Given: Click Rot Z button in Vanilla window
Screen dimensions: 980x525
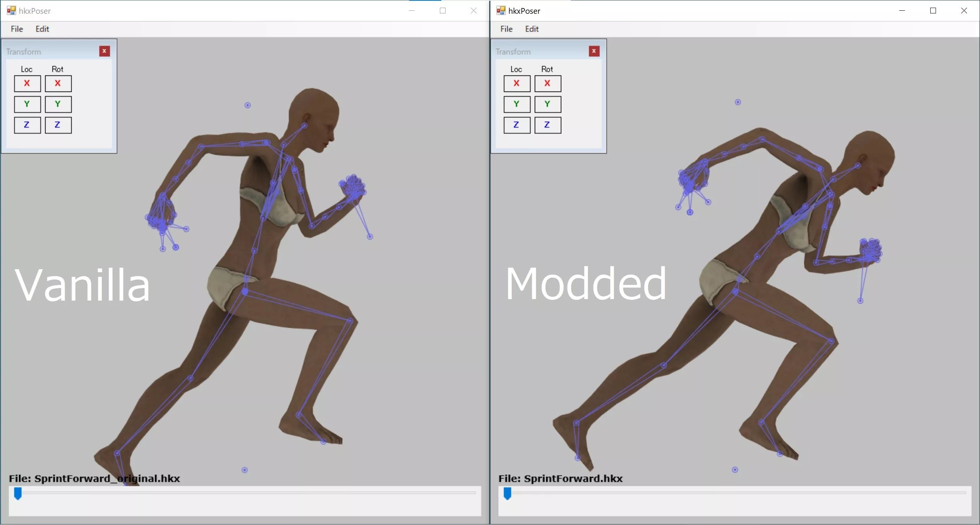Looking at the screenshot, I should (58, 125).
